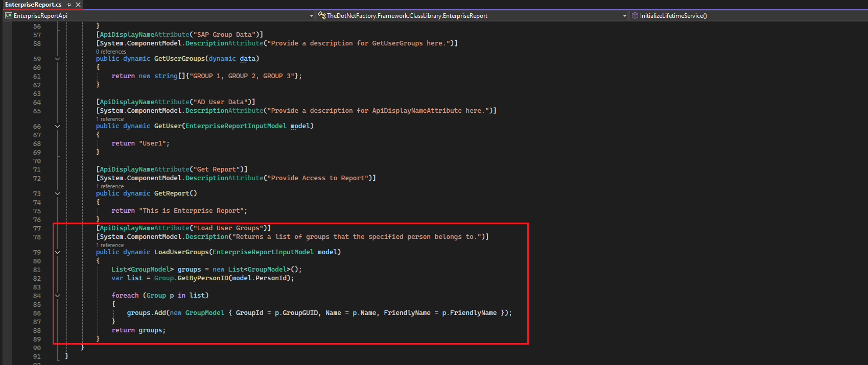The width and height of the screenshot is (868, 365).
Task: Collapse the LoadUserGroups method at line 79
Action: 57,252
